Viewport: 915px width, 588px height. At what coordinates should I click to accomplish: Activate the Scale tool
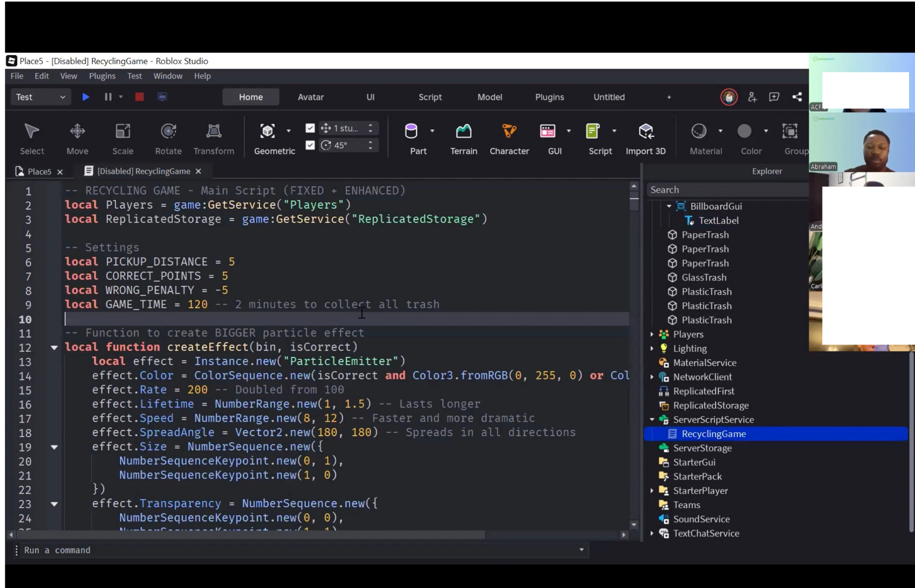coord(123,138)
